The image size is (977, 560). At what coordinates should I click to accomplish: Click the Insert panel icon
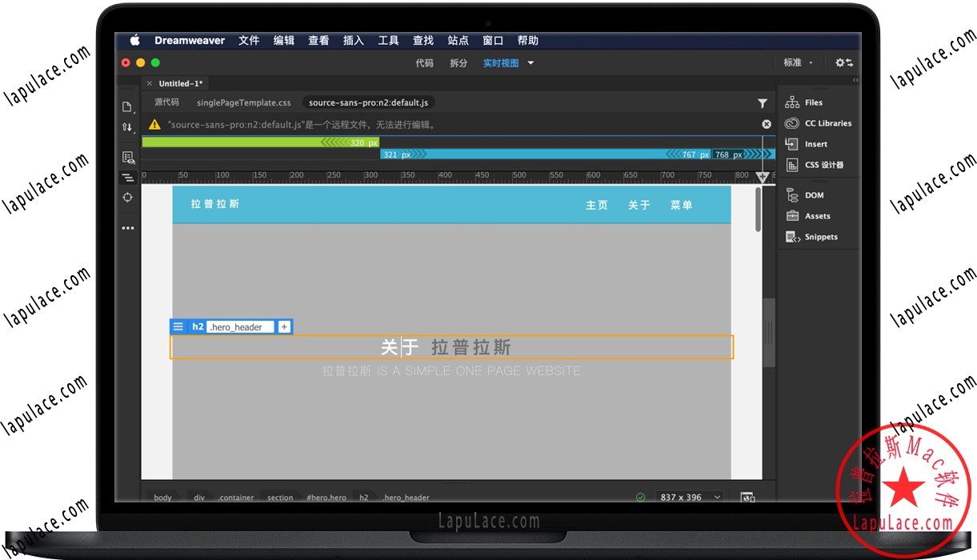[x=792, y=144]
